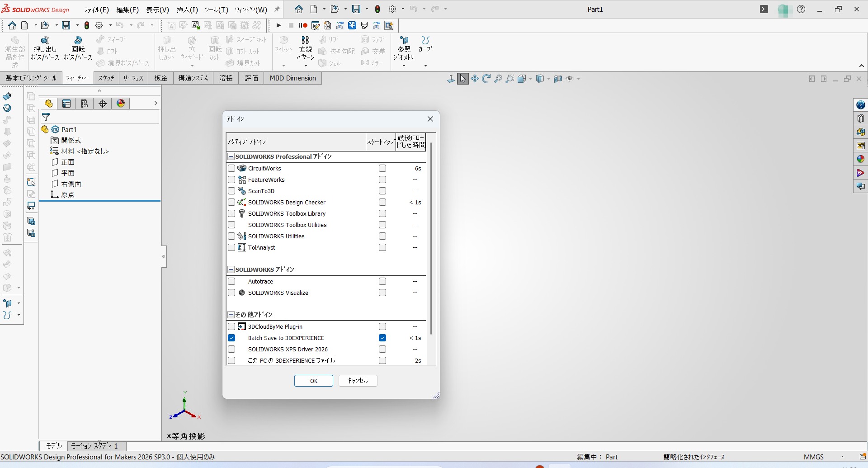Click the Rotate View icon
This screenshot has height=468, width=868.
[x=486, y=79]
